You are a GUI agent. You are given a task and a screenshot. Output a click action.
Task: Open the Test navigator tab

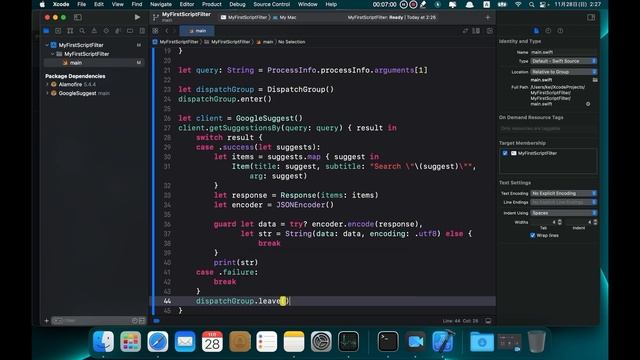click(106, 31)
